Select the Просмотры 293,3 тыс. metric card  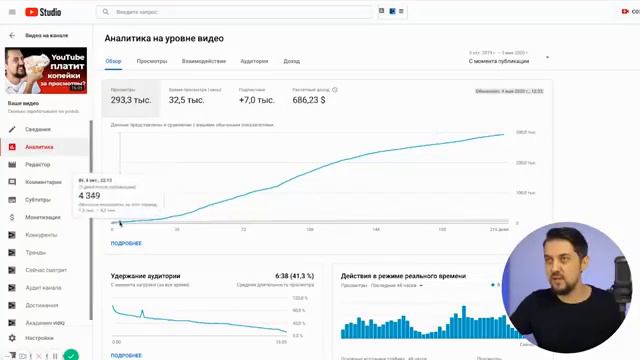[x=131, y=98]
